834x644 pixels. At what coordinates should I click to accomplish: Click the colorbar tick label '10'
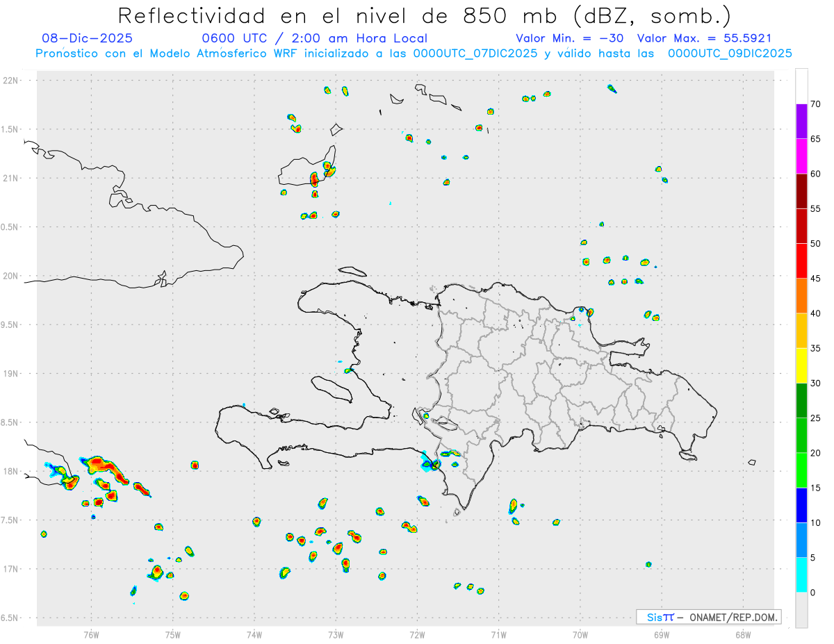pyautogui.click(x=815, y=523)
